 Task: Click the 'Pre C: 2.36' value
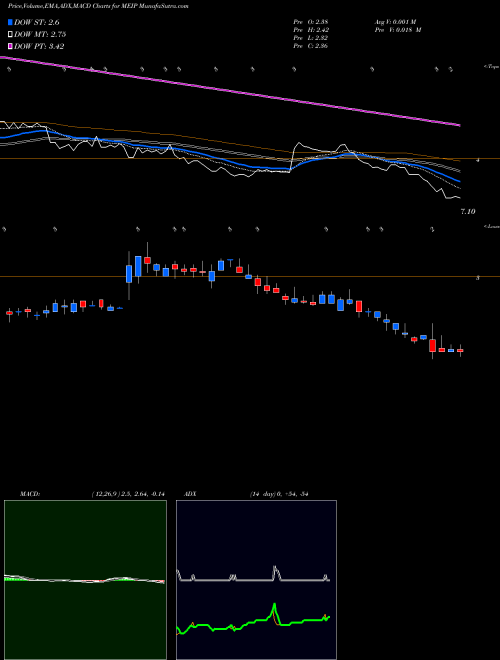coord(311,46)
